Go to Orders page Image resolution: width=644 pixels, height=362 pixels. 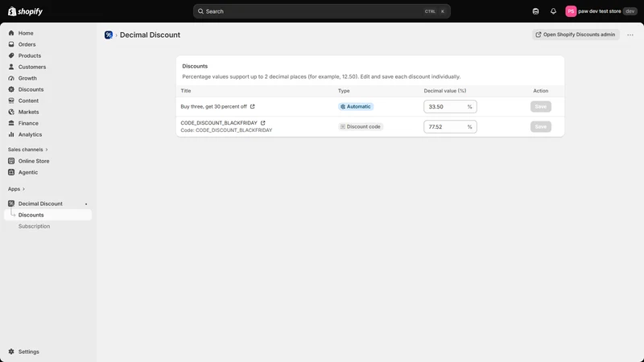pos(27,44)
